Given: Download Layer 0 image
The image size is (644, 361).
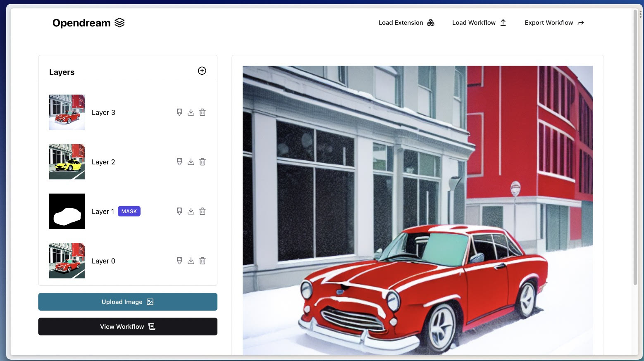Looking at the screenshot, I should coord(191,261).
